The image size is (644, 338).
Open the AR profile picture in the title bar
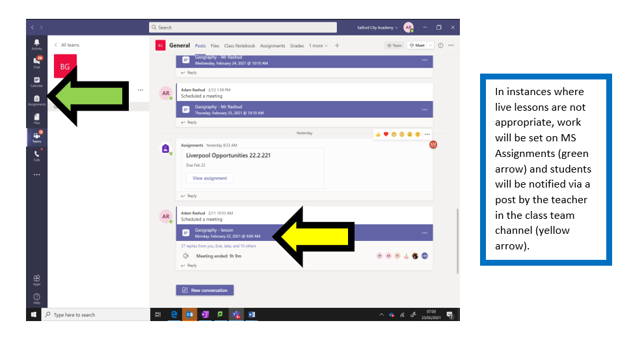(x=409, y=27)
